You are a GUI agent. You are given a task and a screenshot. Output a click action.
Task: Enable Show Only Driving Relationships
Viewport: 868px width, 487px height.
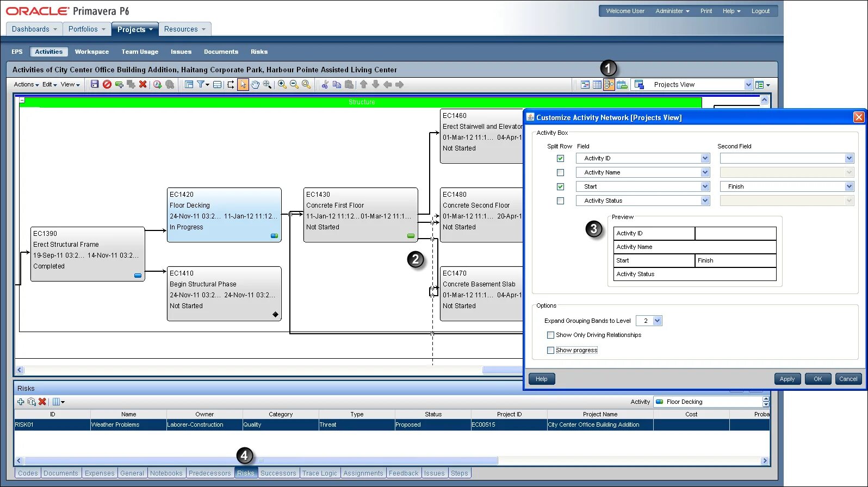tap(550, 335)
